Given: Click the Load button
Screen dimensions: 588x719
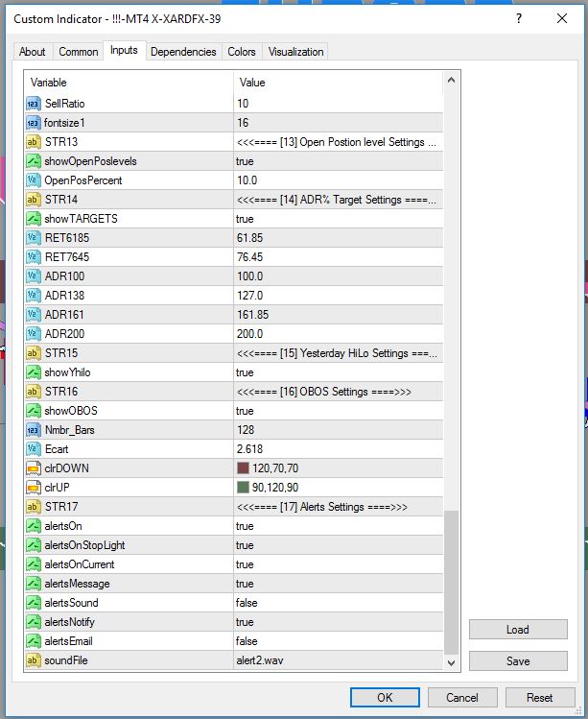Looking at the screenshot, I should pos(517,630).
